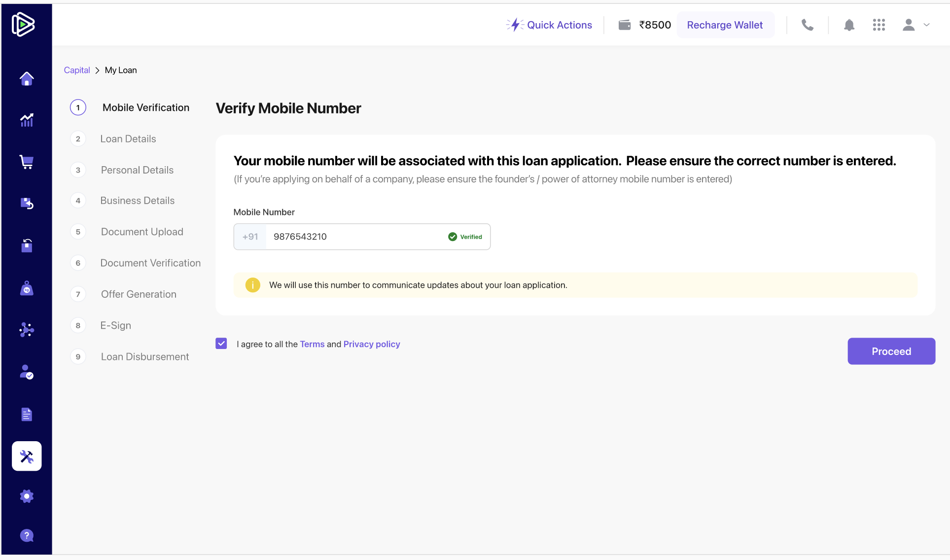
Task: Open the document file sidebar icon
Action: 27,415
